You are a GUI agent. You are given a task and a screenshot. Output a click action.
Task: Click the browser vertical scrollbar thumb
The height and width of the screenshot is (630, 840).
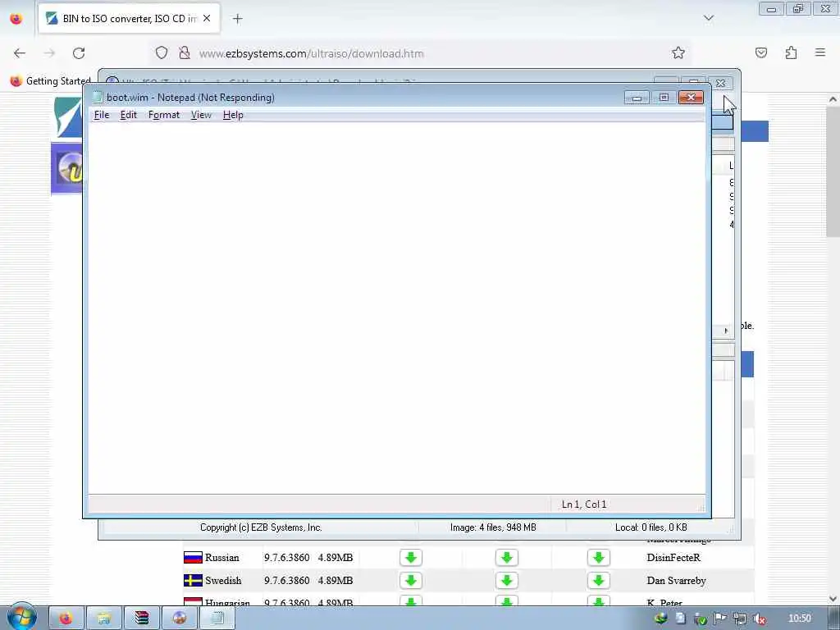pos(833,171)
